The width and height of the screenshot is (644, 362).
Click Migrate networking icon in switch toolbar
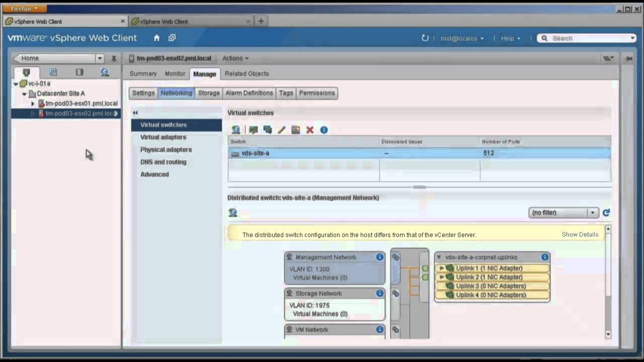pyautogui.click(x=267, y=130)
